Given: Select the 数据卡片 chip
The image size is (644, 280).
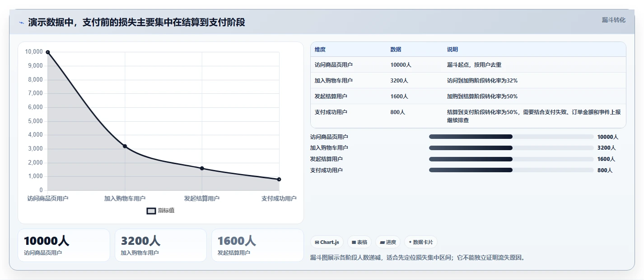Looking at the screenshot, I should coord(421,242).
